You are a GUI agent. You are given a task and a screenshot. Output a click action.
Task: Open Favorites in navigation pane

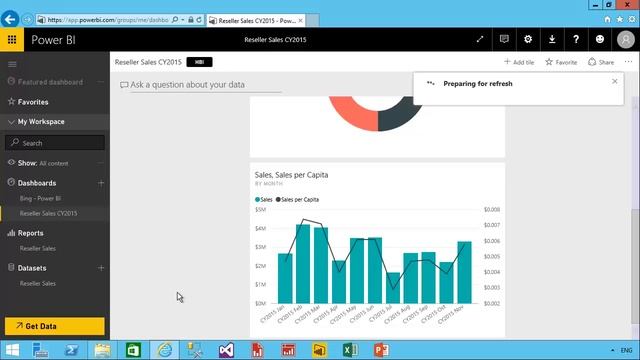pos(33,102)
